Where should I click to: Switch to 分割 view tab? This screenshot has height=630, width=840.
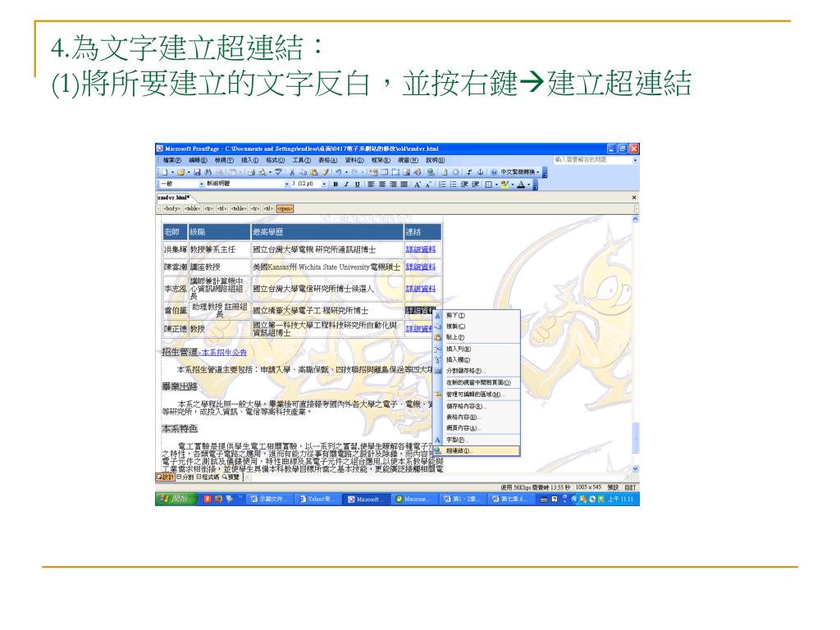(185, 477)
